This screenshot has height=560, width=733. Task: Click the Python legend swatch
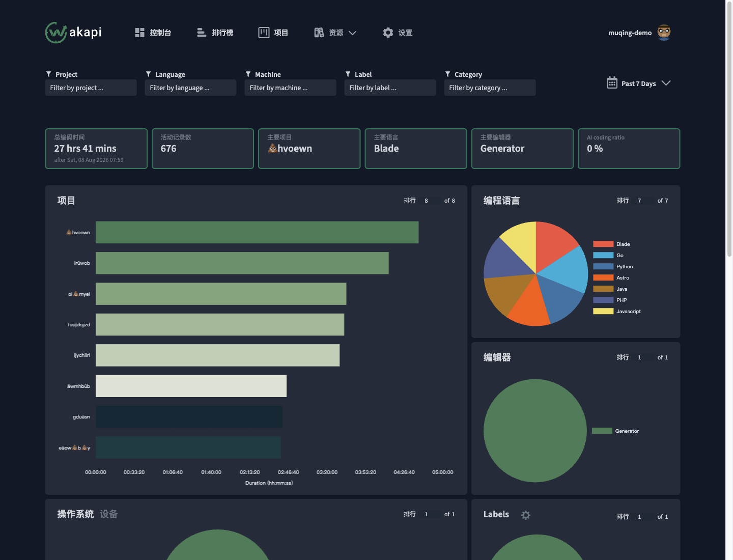click(603, 266)
